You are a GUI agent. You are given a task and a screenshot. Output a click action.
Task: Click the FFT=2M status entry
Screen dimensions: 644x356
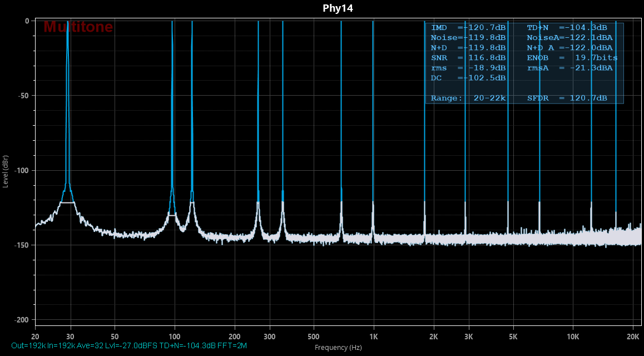coord(232,346)
